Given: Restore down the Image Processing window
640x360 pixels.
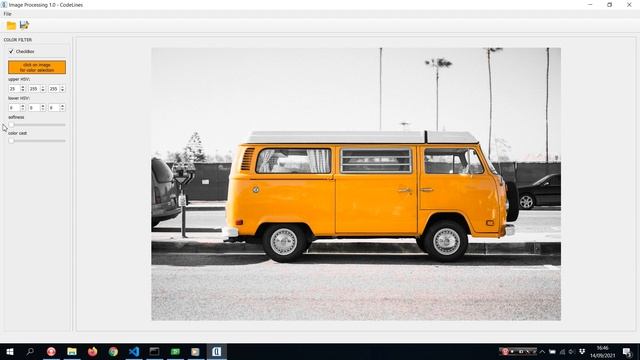Looking at the screenshot, I should (609, 4).
